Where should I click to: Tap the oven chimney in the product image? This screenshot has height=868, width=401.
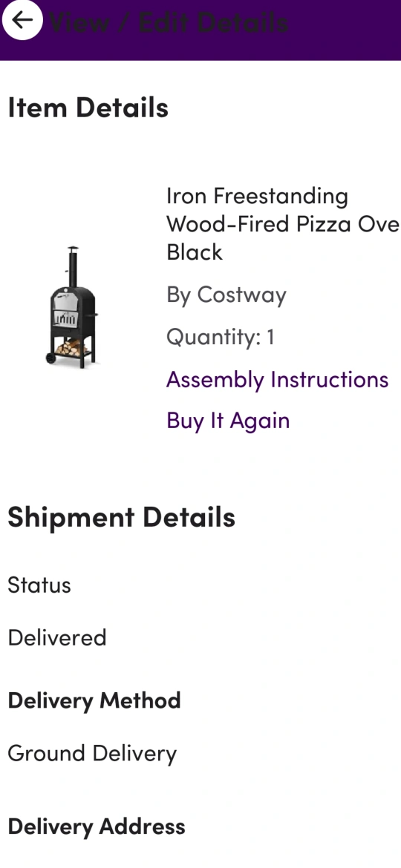click(x=73, y=266)
